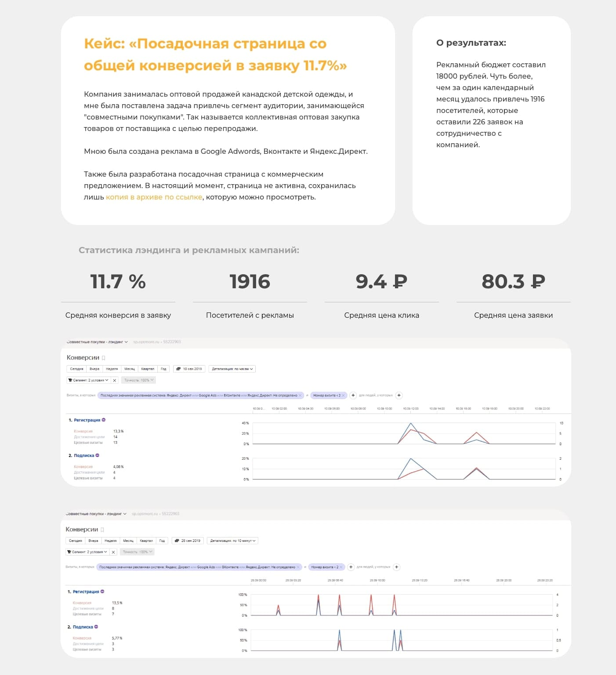Screen dimensions: 616x675
Task: Select the Квартал period tab
Action: 148,369
